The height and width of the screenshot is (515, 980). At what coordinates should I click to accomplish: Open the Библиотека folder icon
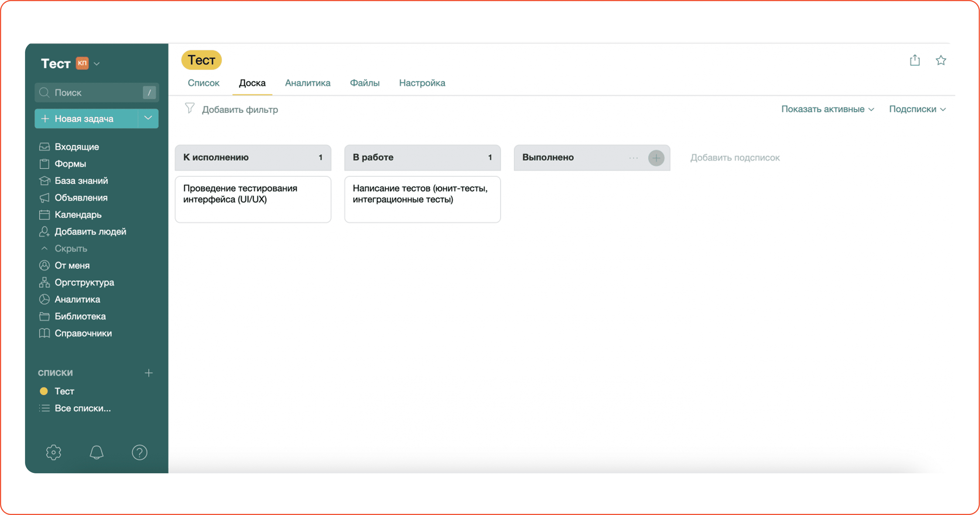point(44,316)
